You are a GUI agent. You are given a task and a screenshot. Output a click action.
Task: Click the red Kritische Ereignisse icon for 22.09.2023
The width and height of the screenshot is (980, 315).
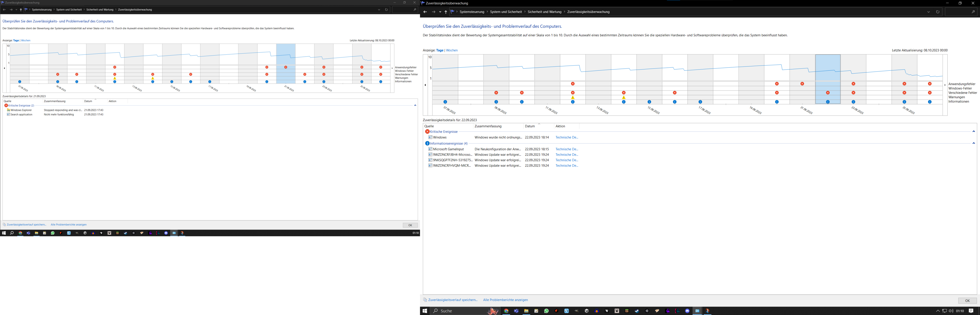427,132
